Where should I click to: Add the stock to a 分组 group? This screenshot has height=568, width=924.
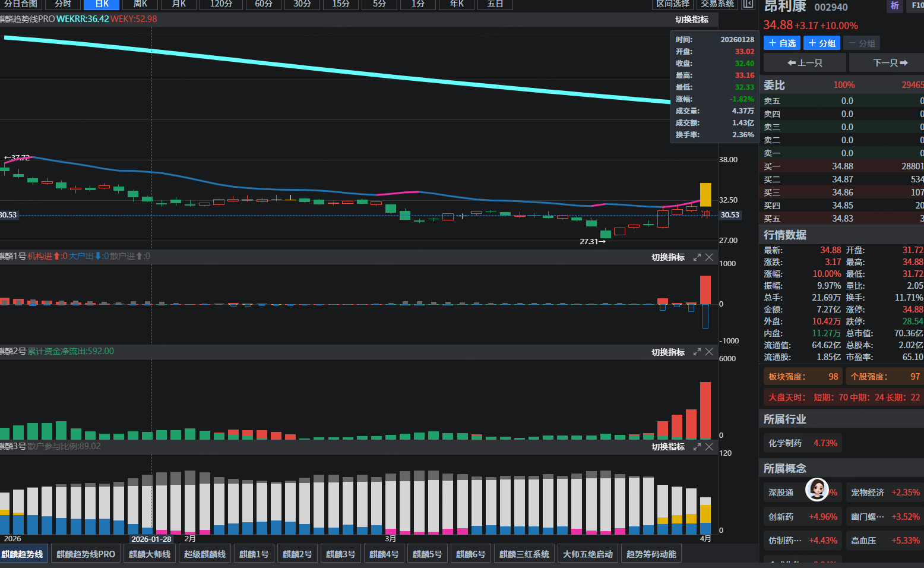821,43
